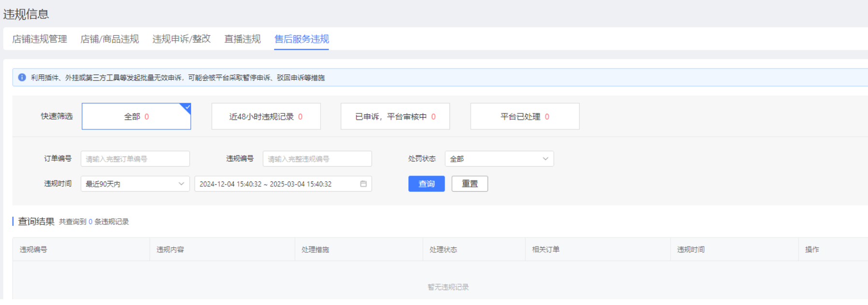The height and width of the screenshot is (305, 868).
Task: Switch to the 店铺违规管理 tab
Action: coord(40,39)
